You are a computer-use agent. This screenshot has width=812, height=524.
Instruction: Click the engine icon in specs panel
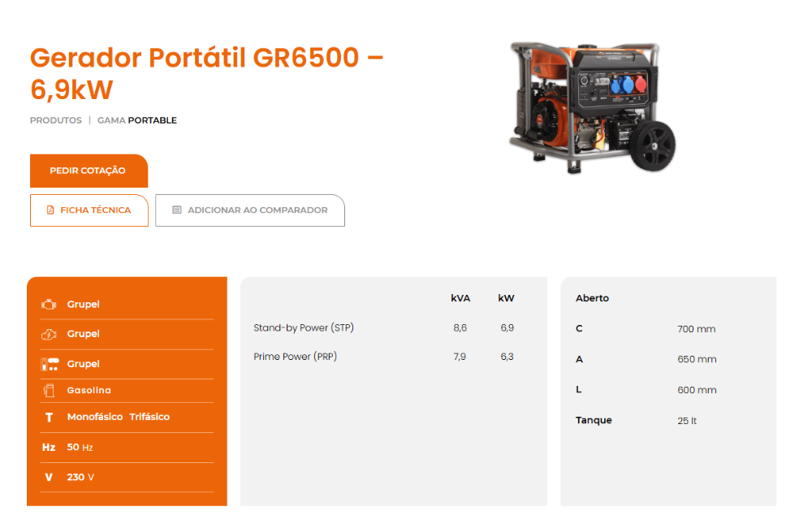point(48,305)
